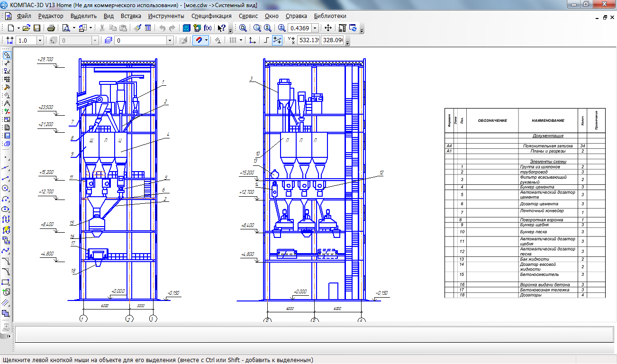The width and height of the screenshot is (617, 364).
Task: Open print preview icon
Action: (x=66, y=28)
